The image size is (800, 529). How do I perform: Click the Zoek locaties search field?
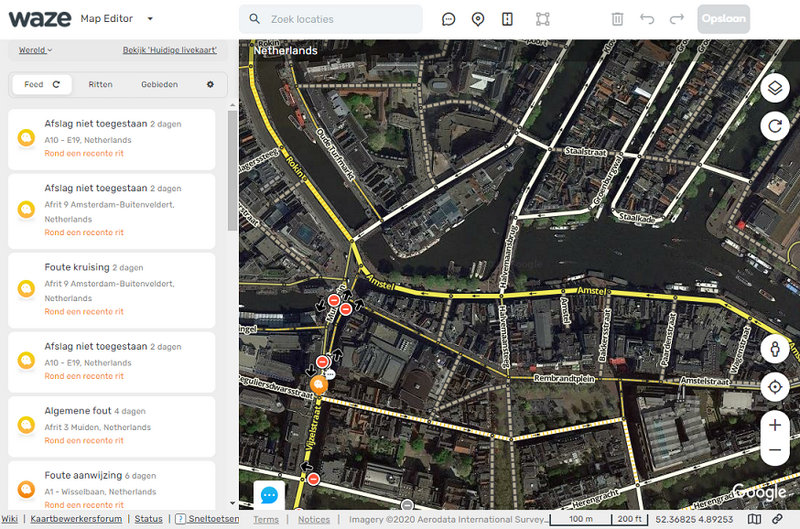(340, 19)
